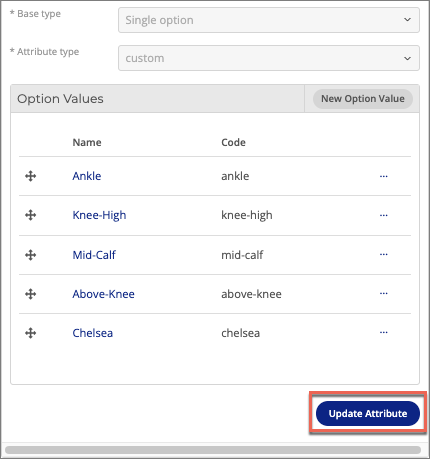Click the move handle icon for Chelsea
430x459 pixels.
(31, 333)
